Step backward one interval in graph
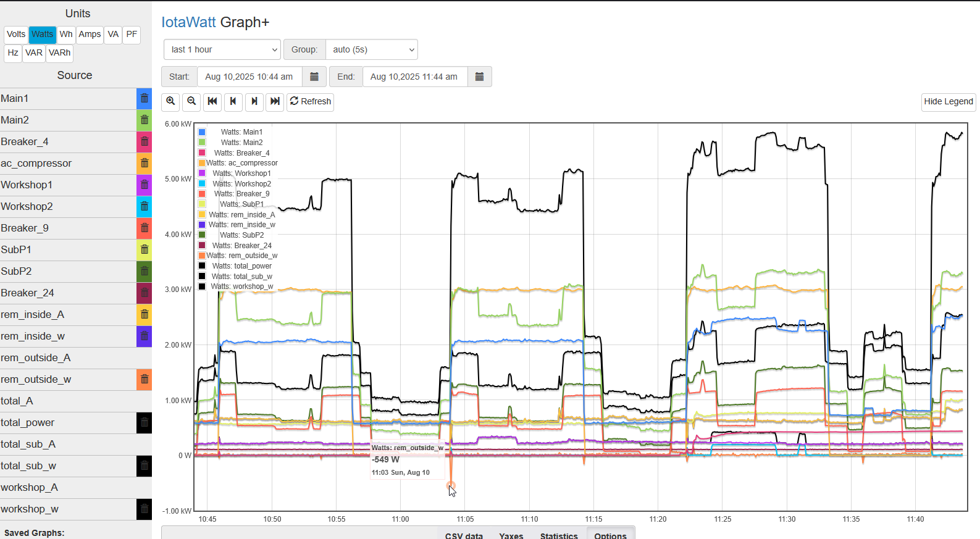The width and height of the screenshot is (980, 539). 233,101
